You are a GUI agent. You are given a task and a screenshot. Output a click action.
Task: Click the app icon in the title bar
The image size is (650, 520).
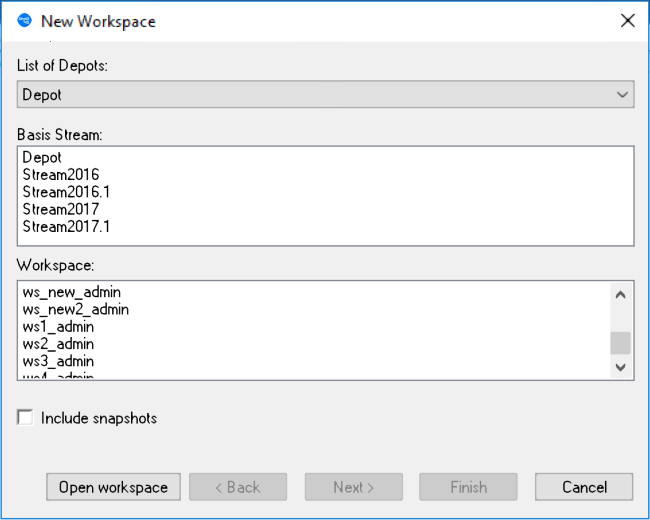click(25, 20)
